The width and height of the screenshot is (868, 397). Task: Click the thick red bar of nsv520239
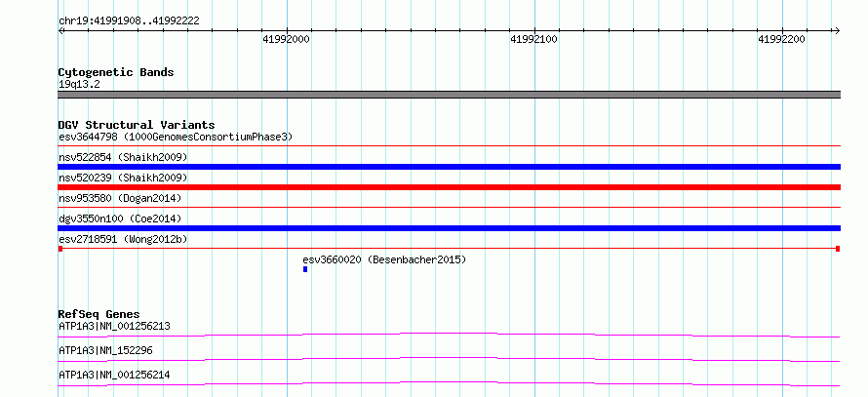point(449,187)
